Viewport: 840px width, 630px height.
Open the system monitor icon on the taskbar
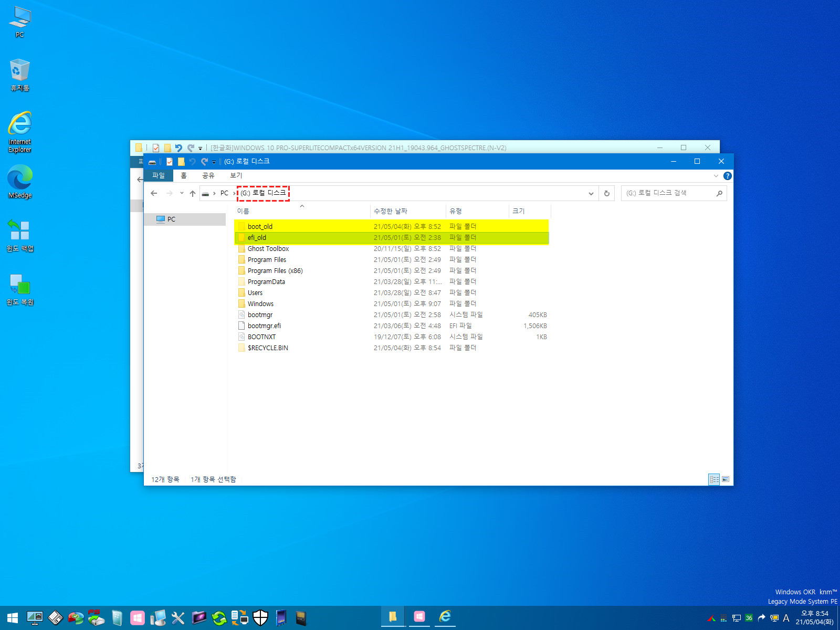click(35, 618)
